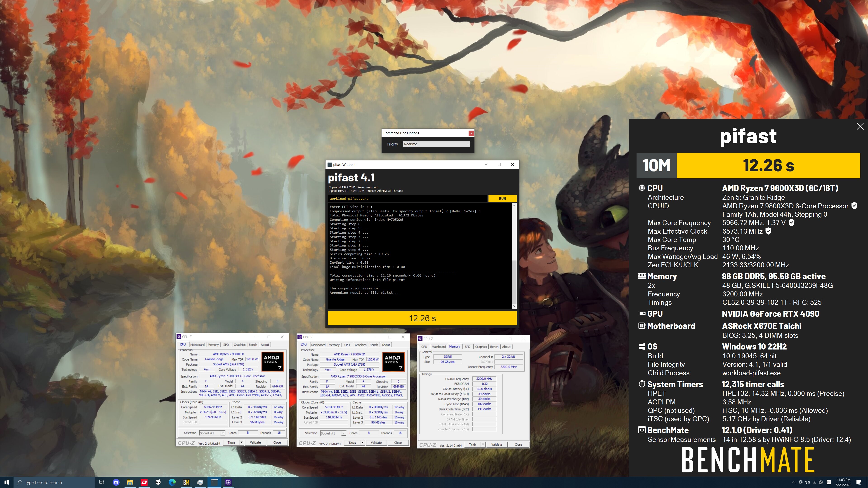Click the yellow 12.26 s result bar in pifast Wrapper
The height and width of the screenshot is (488, 868).
(422, 318)
